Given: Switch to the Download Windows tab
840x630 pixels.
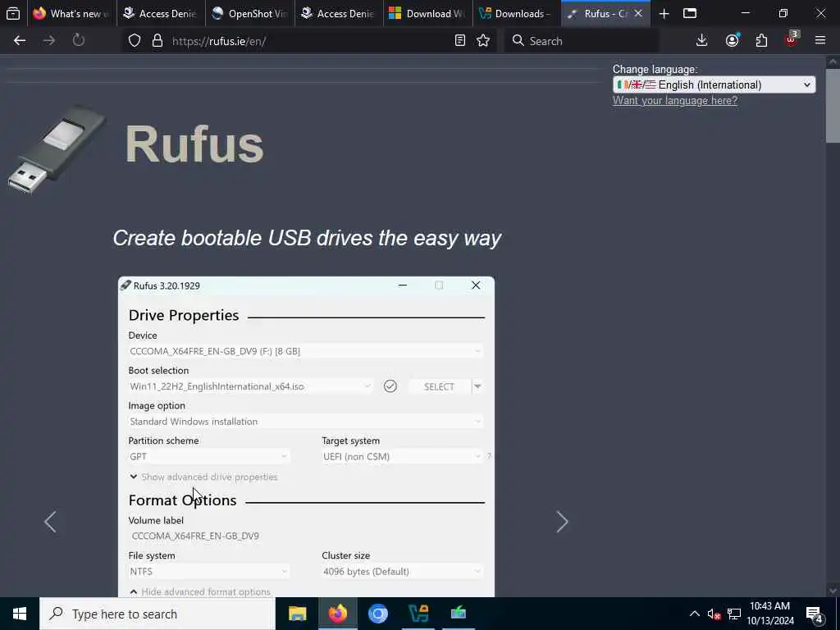Looking at the screenshot, I should (427, 13).
